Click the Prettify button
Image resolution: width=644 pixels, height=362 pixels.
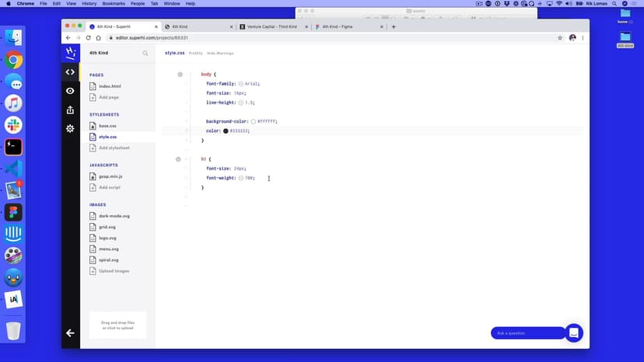195,53
